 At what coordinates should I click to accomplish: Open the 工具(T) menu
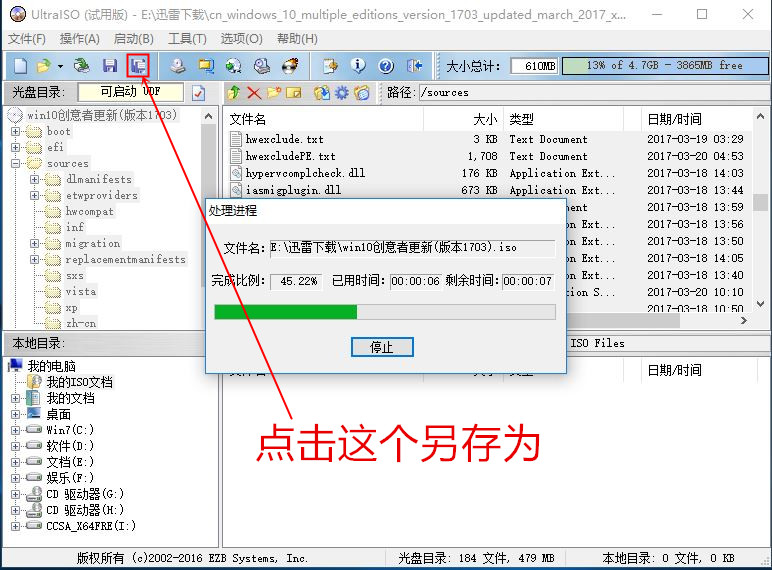(x=187, y=38)
